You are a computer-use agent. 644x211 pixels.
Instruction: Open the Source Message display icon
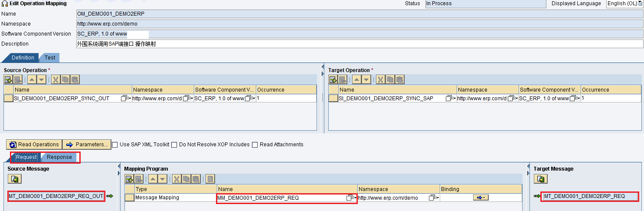point(14,179)
